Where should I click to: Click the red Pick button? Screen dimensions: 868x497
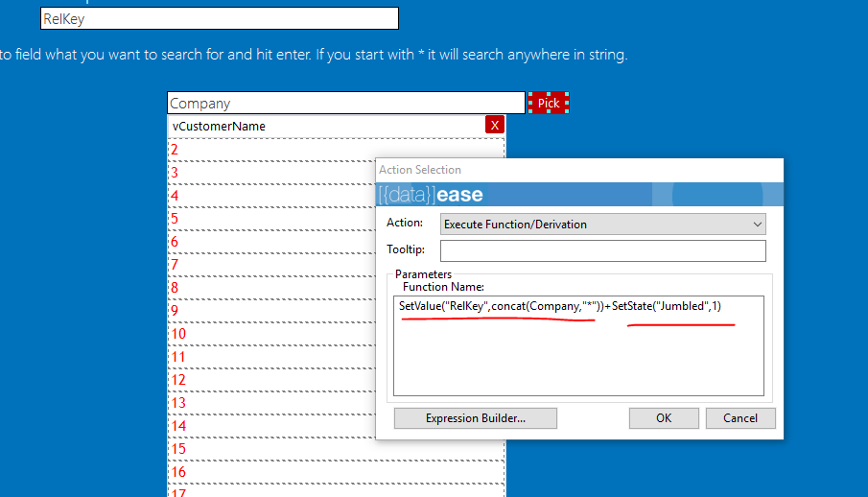[x=549, y=103]
